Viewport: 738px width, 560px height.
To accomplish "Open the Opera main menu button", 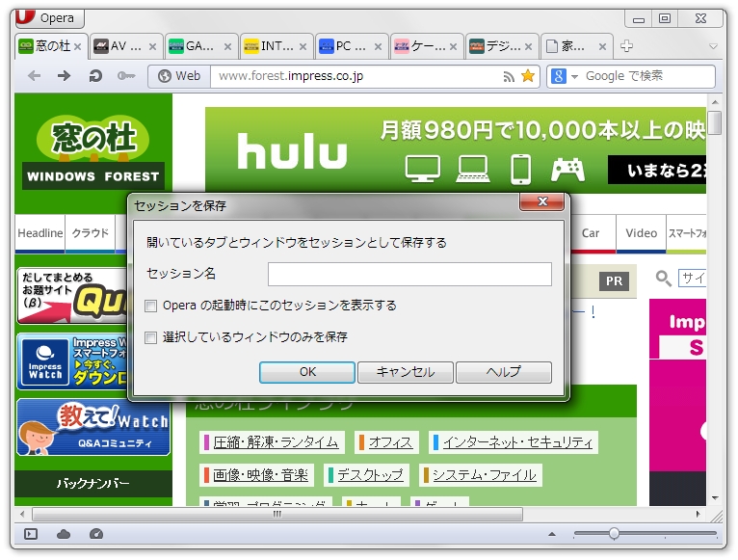I will pyautogui.click(x=49, y=18).
